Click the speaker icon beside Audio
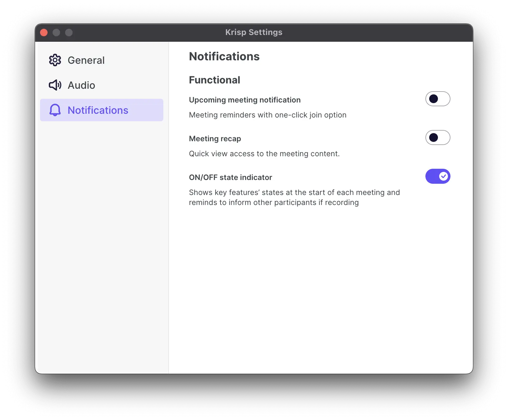 click(55, 85)
